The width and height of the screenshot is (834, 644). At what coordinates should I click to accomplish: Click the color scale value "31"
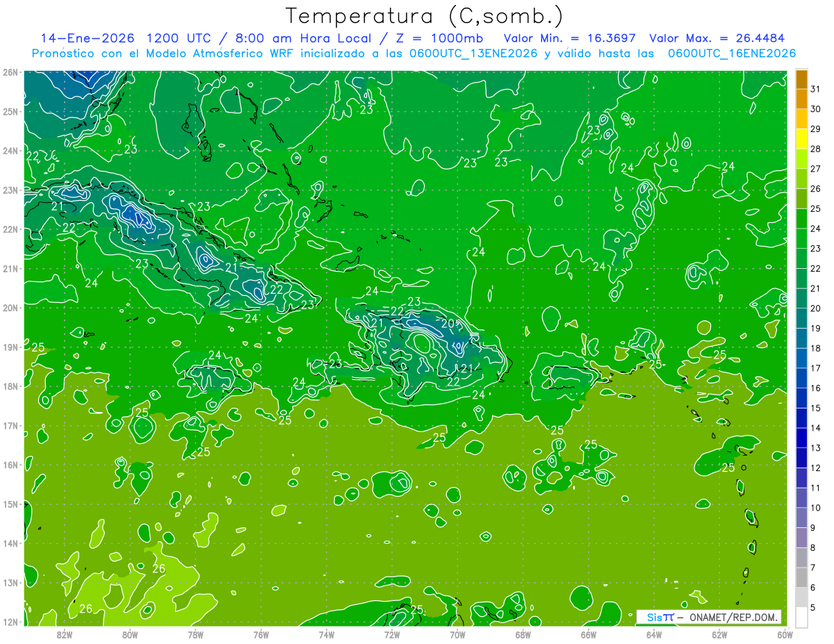tap(816, 89)
